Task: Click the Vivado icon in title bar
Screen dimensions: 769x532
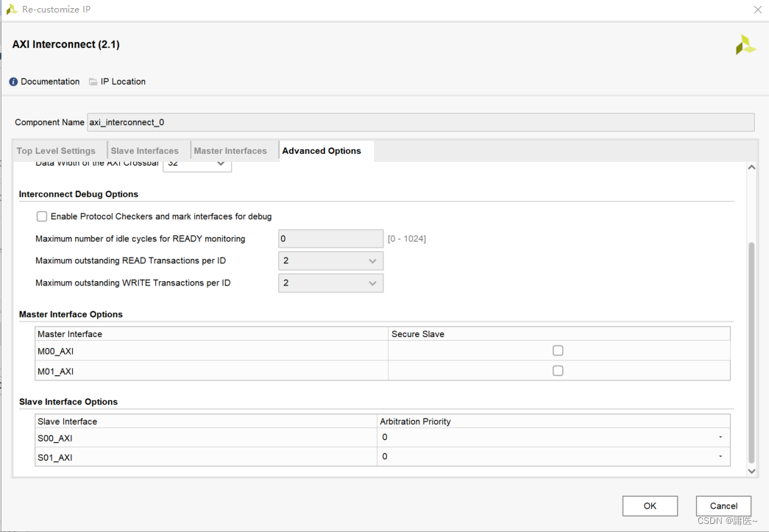Action: tap(12, 10)
